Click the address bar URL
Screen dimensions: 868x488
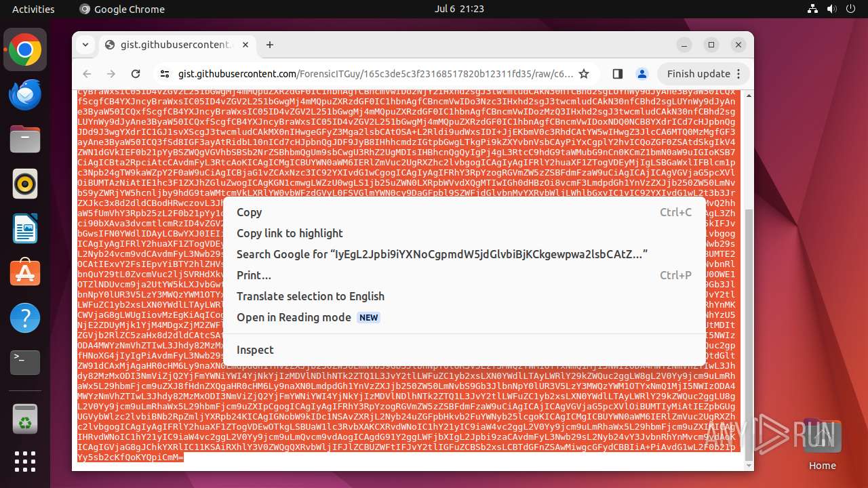376,74
